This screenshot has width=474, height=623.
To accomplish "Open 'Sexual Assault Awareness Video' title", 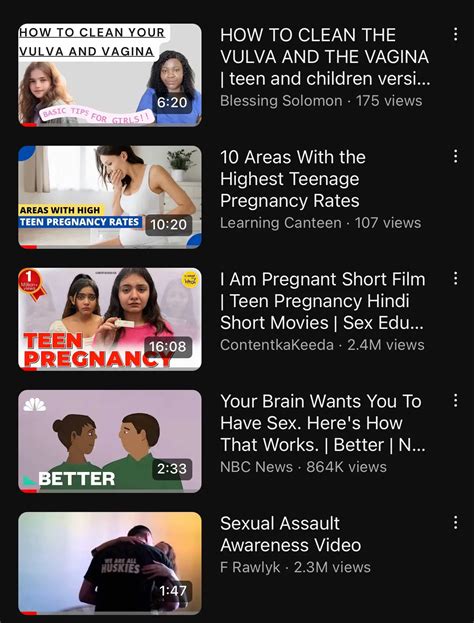I will click(x=290, y=534).
